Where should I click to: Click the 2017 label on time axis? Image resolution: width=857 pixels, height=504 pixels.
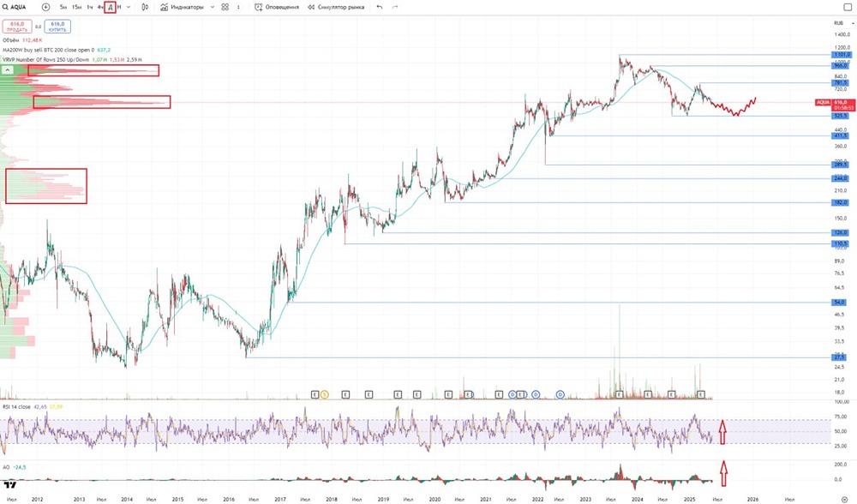[280, 499]
